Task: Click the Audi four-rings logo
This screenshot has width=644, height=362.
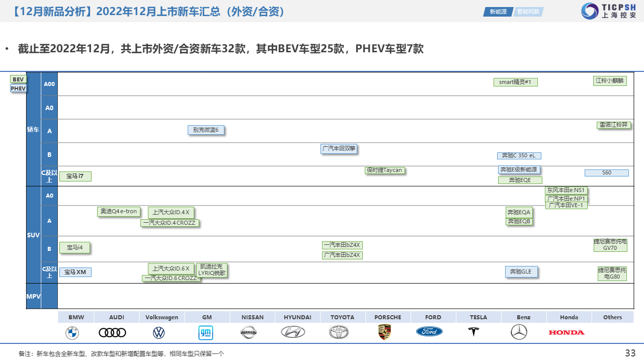Action: pos(112,332)
